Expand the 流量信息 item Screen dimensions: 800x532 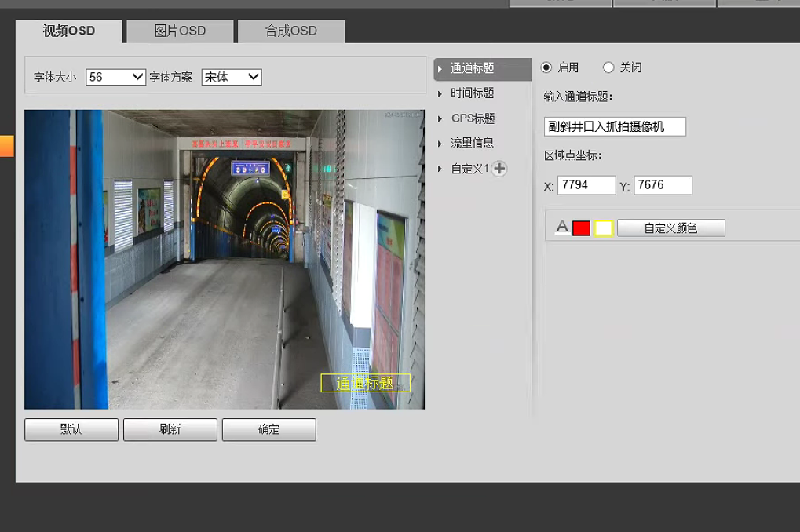tap(472, 144)
